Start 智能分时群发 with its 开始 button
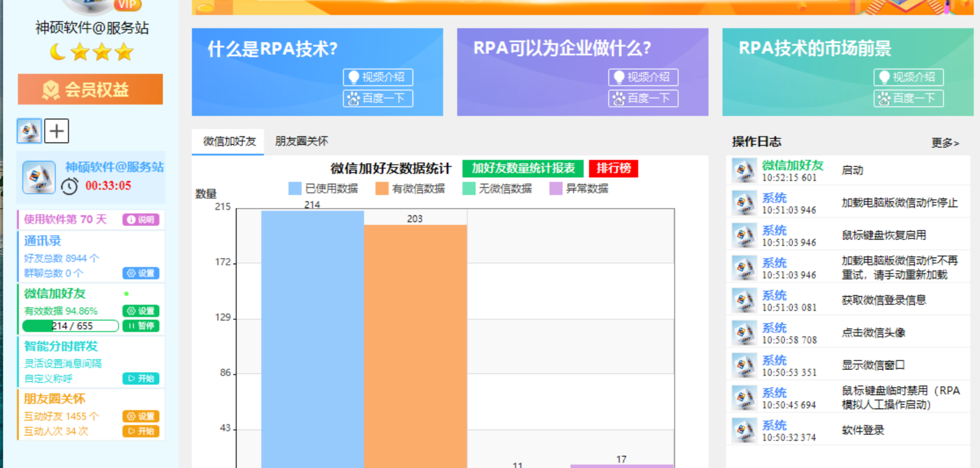The image size is (980, 468). (x=141, y=378)
